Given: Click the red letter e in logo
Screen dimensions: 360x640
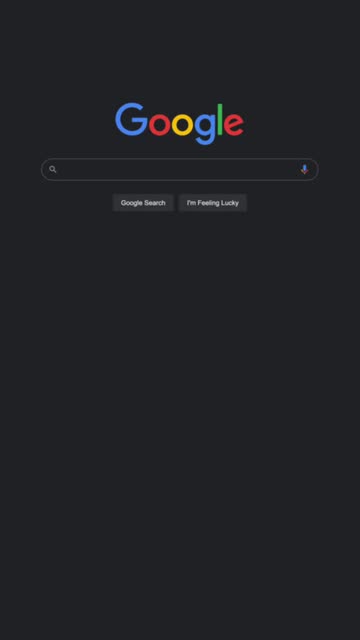Looking at the screenshot, I should [x=234, y=124].
